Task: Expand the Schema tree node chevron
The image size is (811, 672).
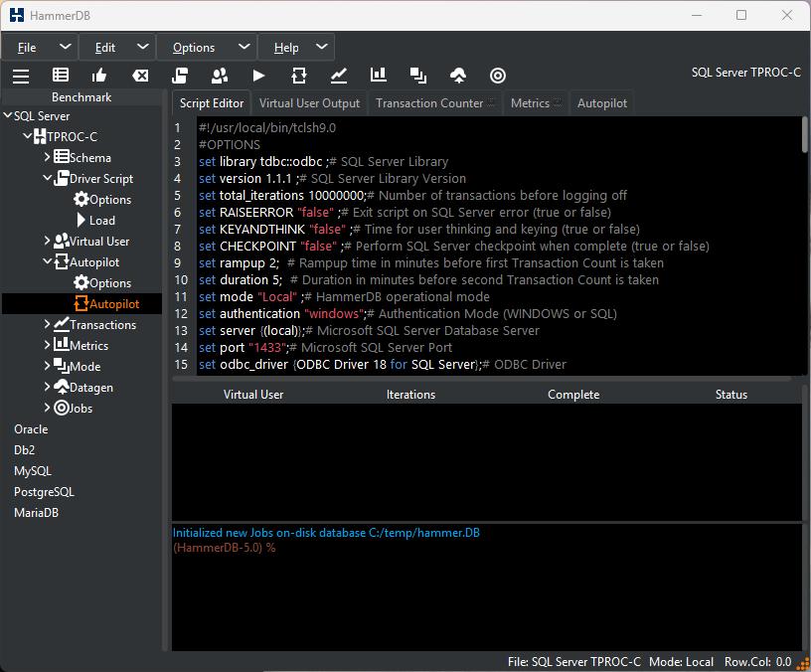Action: pyautogui.click(x=48, y=156)
